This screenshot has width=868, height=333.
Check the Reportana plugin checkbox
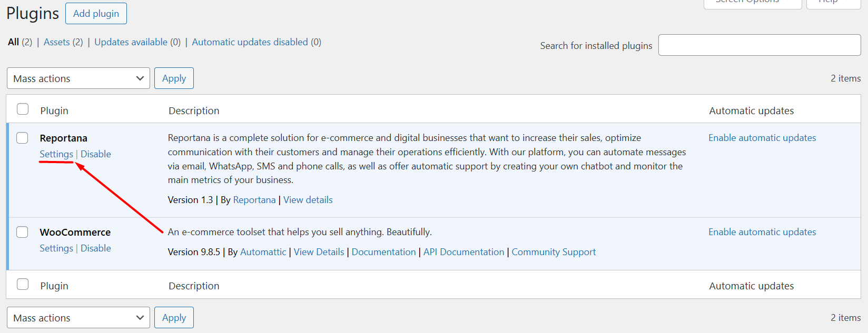click(22, 138)
